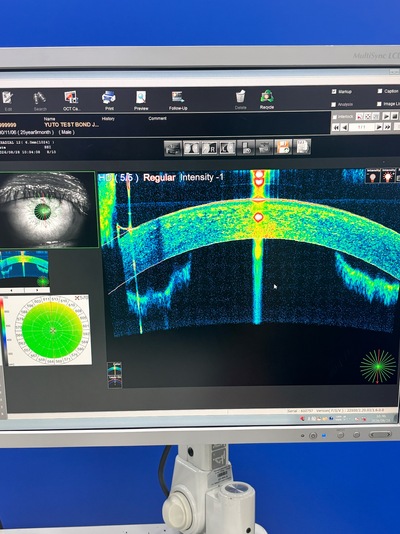Click the orange floppy disk save button
Viewport: 400px width, 534px height.
coord(283,147)
